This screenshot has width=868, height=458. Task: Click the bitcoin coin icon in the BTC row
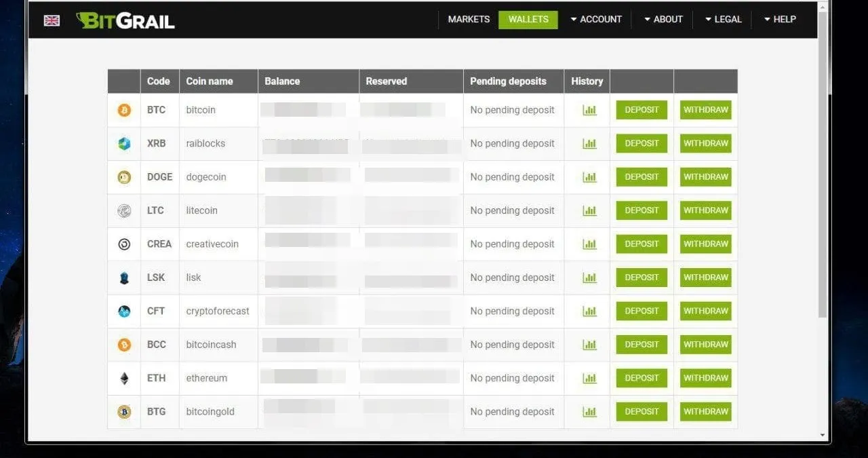click(x=124, y=110)
